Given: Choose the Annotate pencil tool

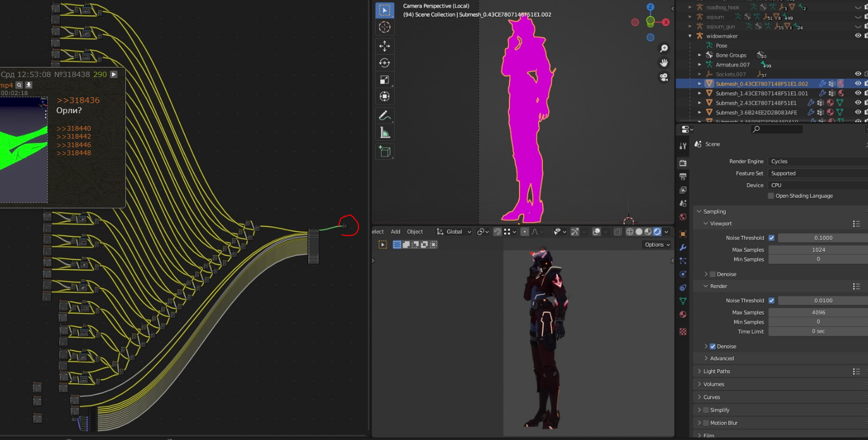Looking at the screenshot, I should coord(385,115).
